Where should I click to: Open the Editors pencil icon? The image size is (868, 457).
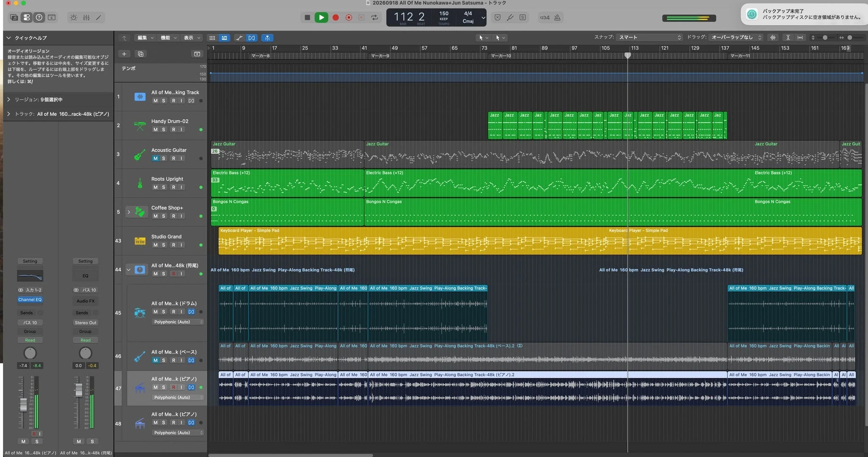click(x=99, y=17)
